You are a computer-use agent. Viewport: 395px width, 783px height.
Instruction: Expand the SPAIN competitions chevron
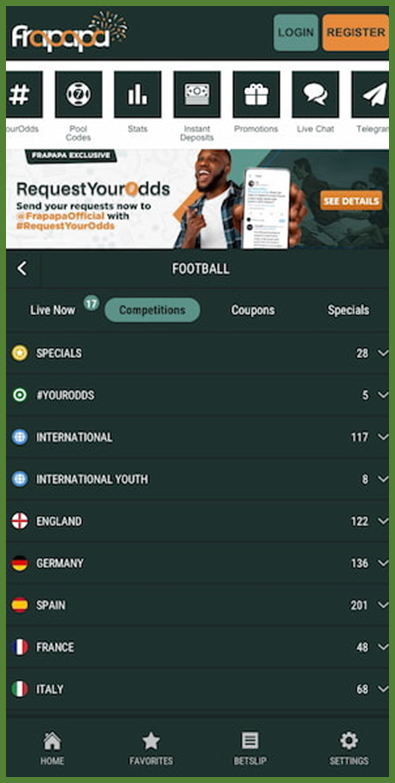click(383, 605)
